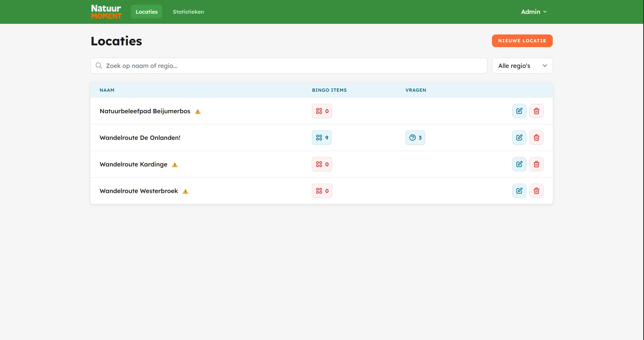This screenshot has height=340, width=644.
Task: Click the red bingo items badge for Wandelroute Kardinge
Action: [x=322, y=164]
